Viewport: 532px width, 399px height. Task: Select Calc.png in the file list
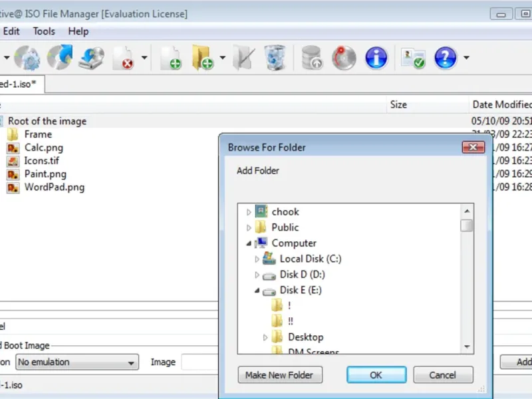[44, 148]
